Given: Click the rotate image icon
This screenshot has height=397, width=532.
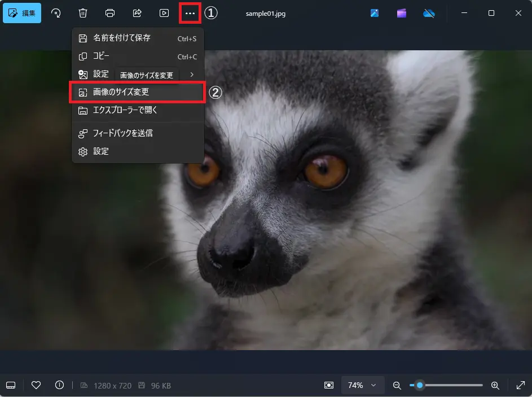Looking at the screenshot, I should [56, 13].
